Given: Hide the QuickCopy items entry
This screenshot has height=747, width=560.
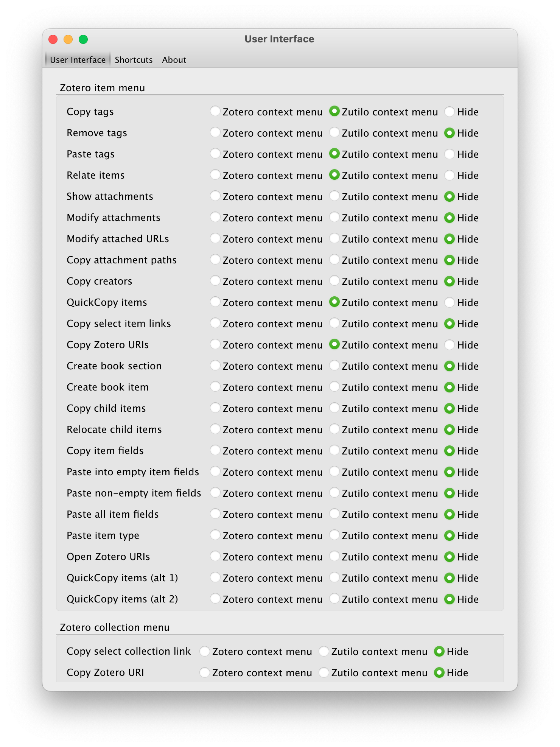Looking at the screenshot, I should tap(449, 302).
